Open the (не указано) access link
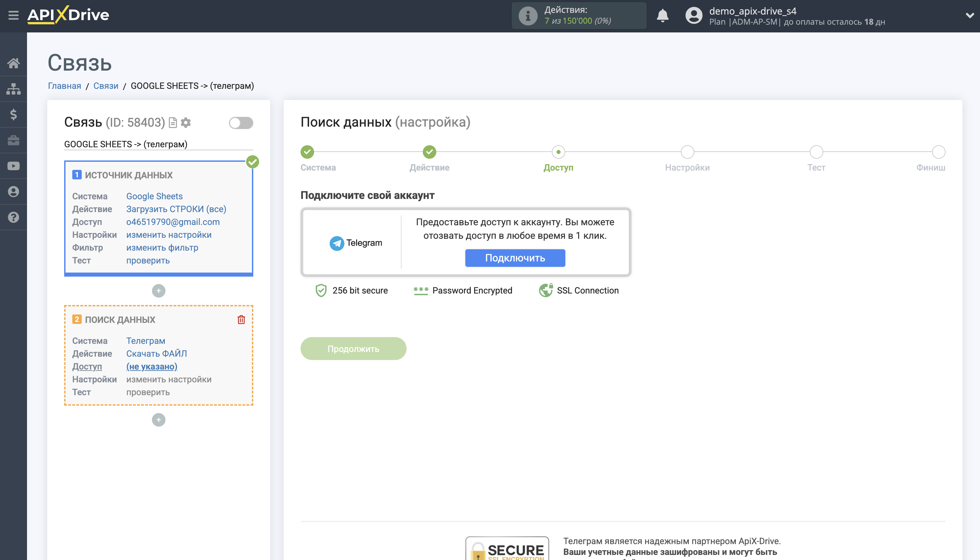This screenshot has height=560, width=980. 152,366
